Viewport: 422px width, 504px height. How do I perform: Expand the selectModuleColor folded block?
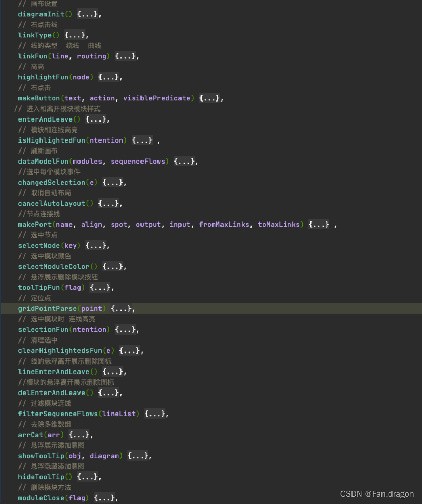tap(112, 267)
